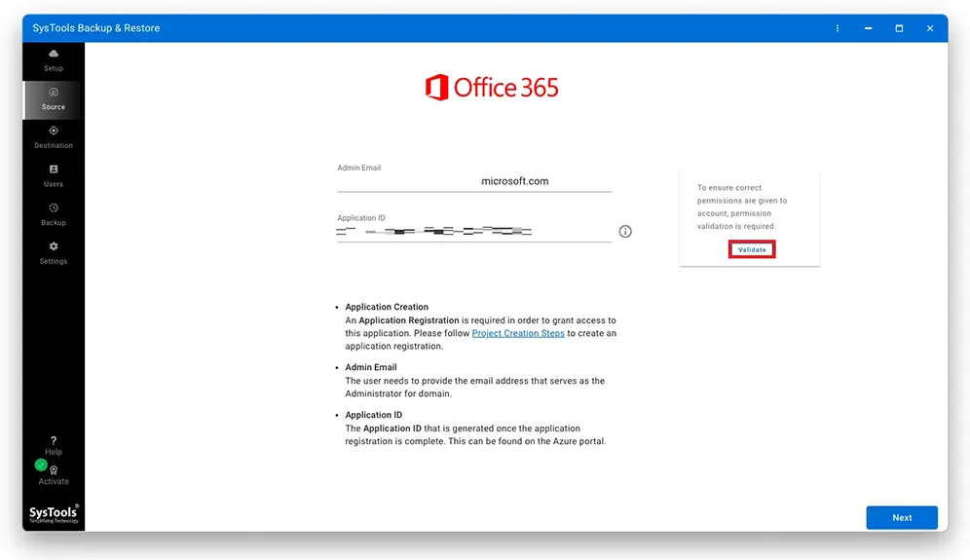
Task: Click the Office 365 logo
Action: [492, 88]
